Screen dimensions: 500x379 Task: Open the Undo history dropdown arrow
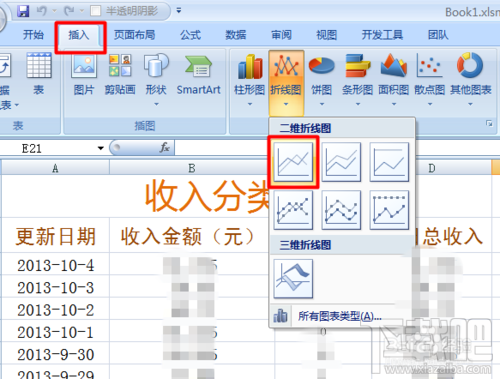coord(54,11)
